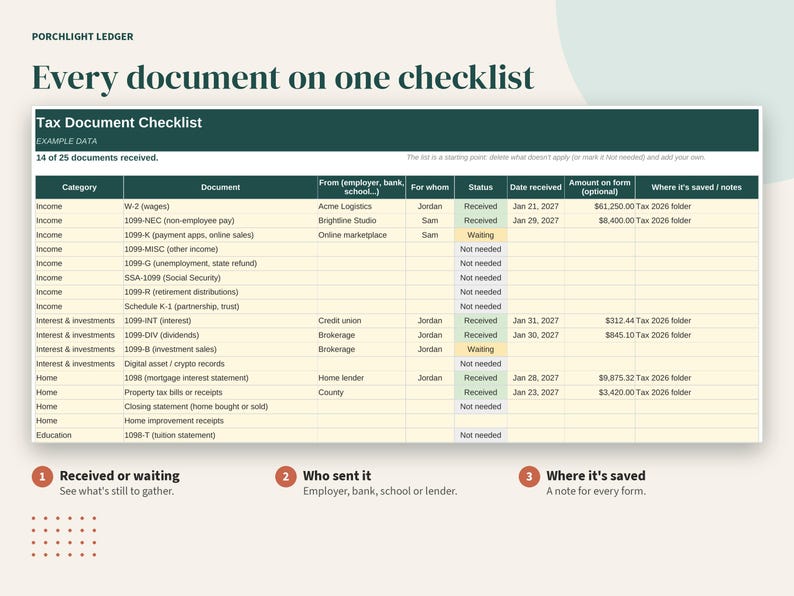The image size is (794, 596).
Task: Click the Date received column header
Action: [536, 187]
